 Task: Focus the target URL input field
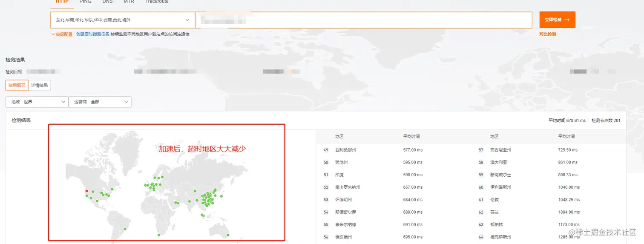pos(364,20)
